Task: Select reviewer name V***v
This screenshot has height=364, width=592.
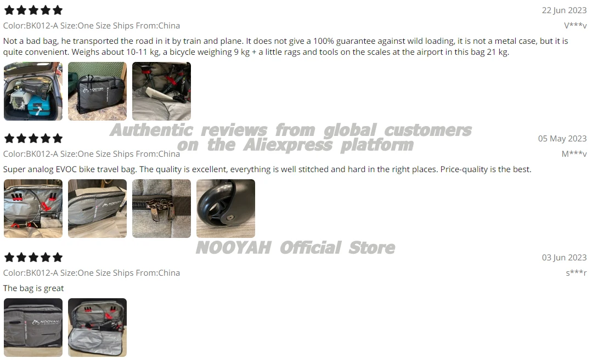Action: pos(575,25)
